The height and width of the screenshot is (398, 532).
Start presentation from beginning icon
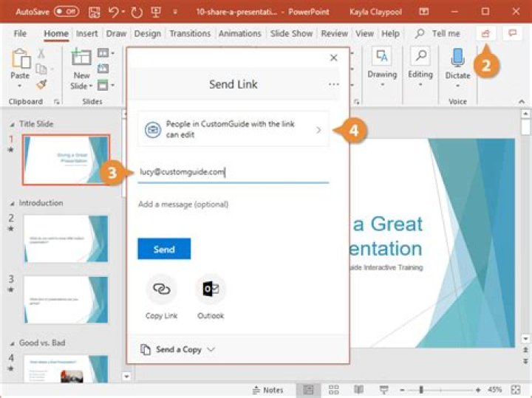coord(156,13)
